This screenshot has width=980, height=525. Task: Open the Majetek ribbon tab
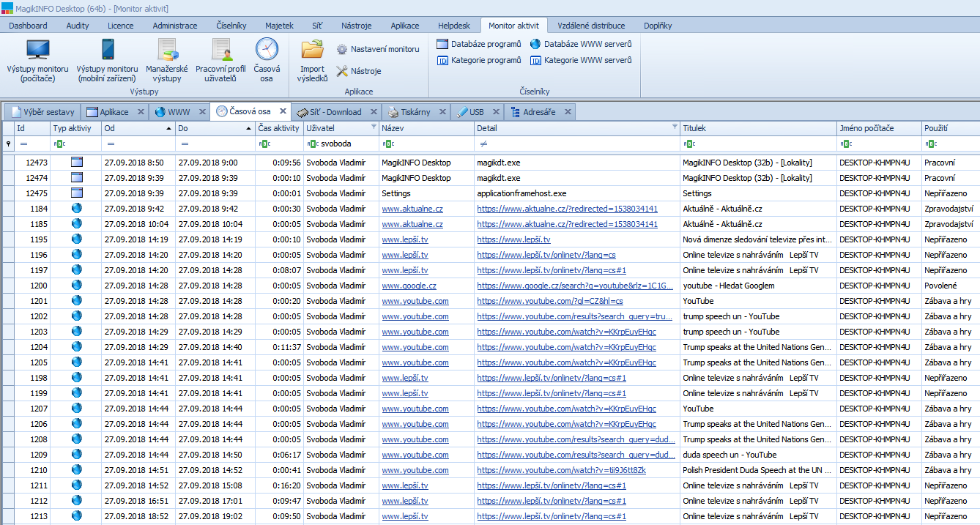click(278, 26)
